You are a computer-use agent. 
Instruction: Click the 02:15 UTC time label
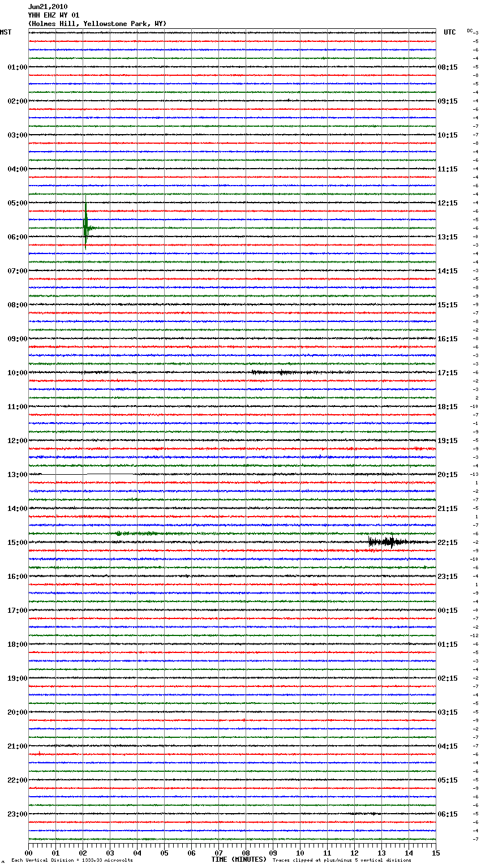coord(448,678)
